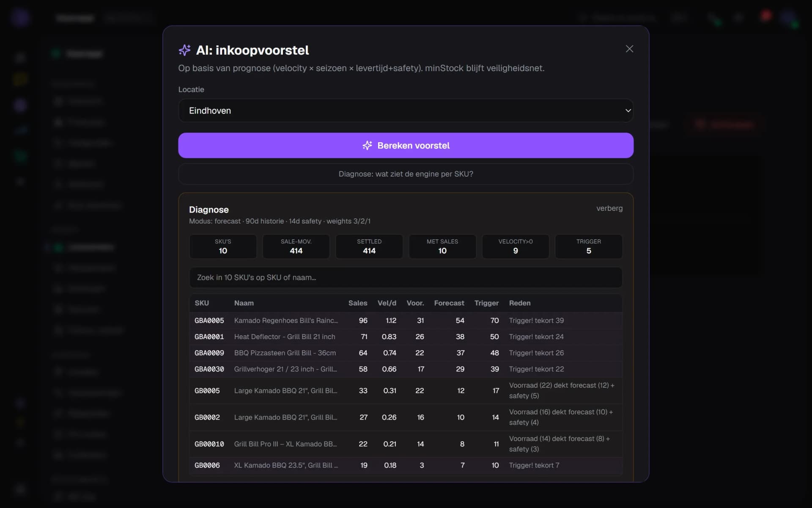The image size is (812, 508).
Task: Click 'Voorraad (22) dekt forecast (12)' reason
Action: pos(562,390)
